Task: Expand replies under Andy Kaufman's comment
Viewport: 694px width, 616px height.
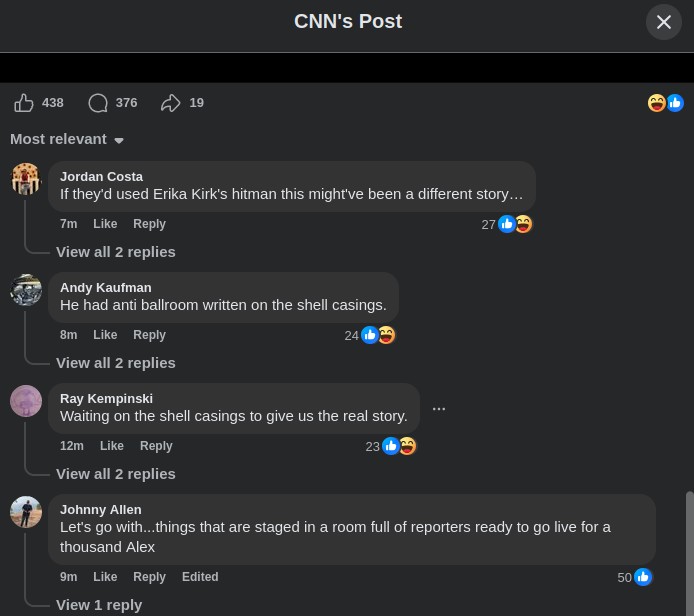Action: (x=116, y=363)
